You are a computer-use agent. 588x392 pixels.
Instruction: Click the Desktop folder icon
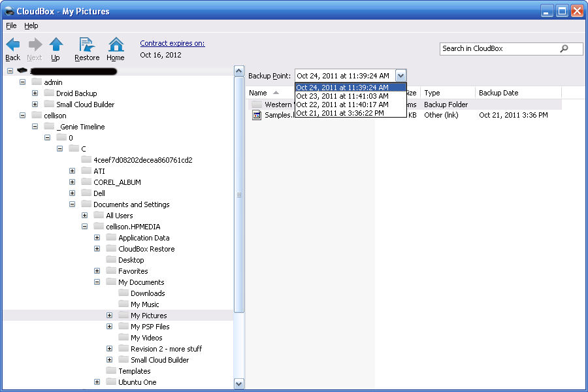[111, 259]
